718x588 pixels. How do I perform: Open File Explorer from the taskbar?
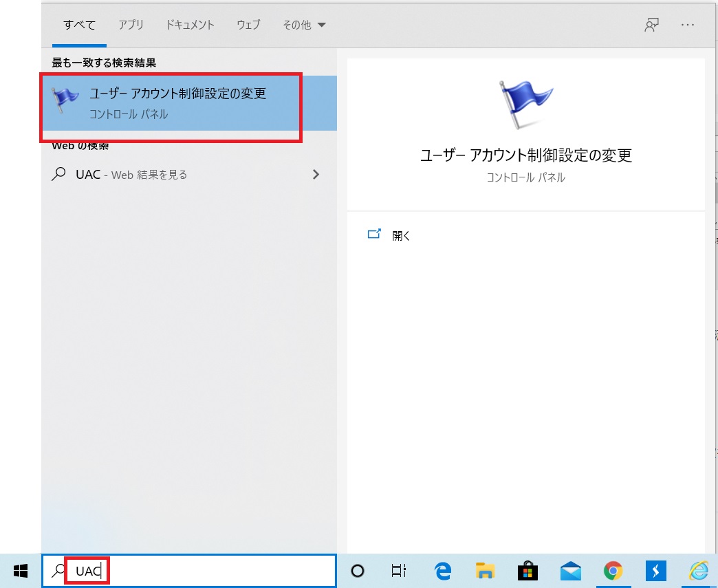pos(485,571)
